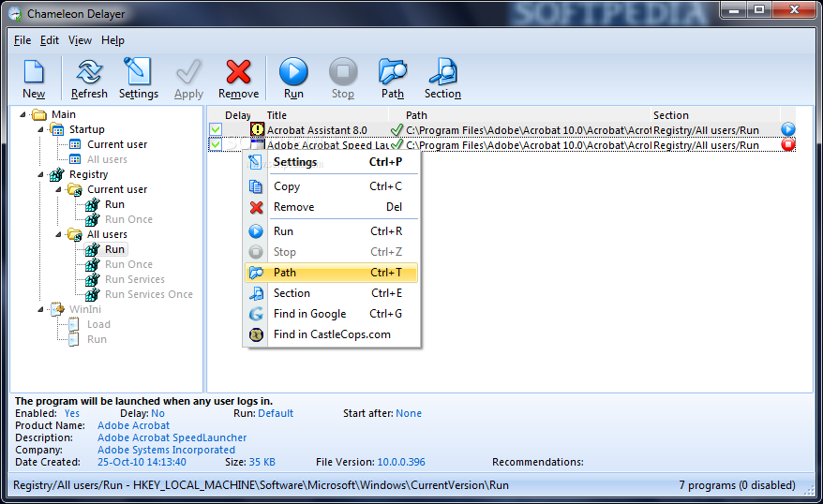Click the WinIni node icon in tree
Viewport: 823px width, 504px height.
56,309
